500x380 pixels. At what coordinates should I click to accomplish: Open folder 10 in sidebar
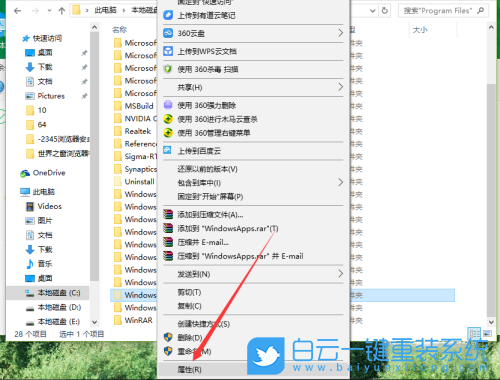36,110
